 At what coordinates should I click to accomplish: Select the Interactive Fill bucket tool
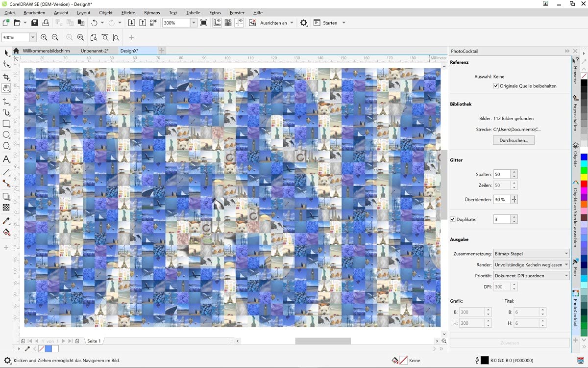pyautogui.click(x=6, y=232)
